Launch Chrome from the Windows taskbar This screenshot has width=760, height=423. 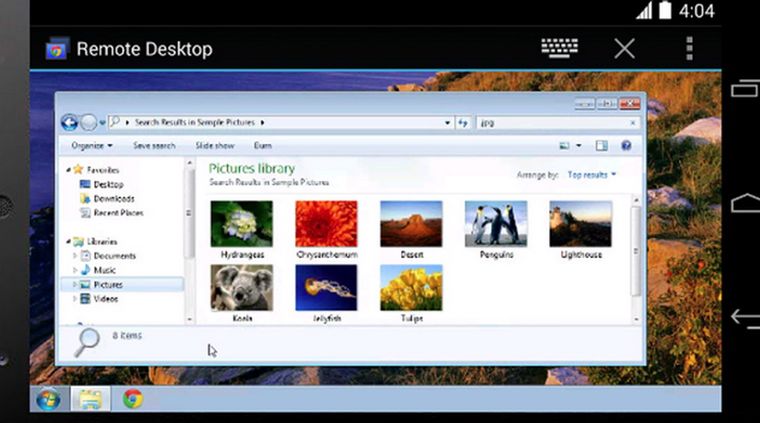point(133,399)
